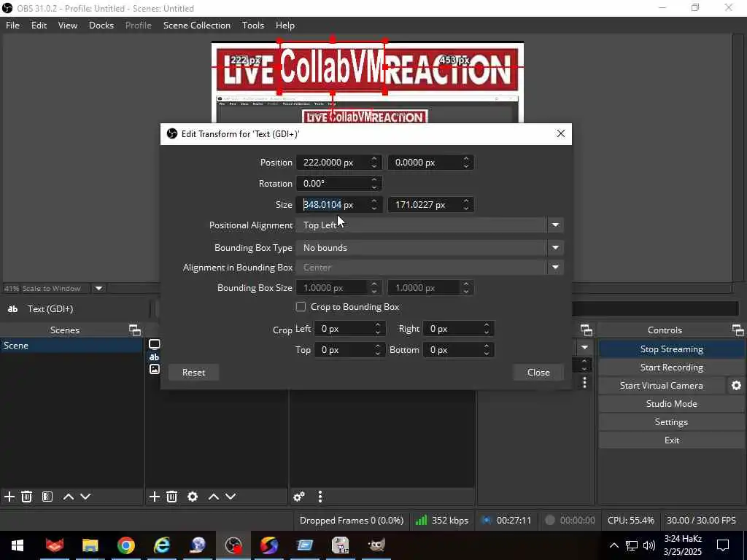The height and width of the screenshot is (560, 747).
Task: Click the CollabVM text source in preview
Action: click(x=332, y=68)
